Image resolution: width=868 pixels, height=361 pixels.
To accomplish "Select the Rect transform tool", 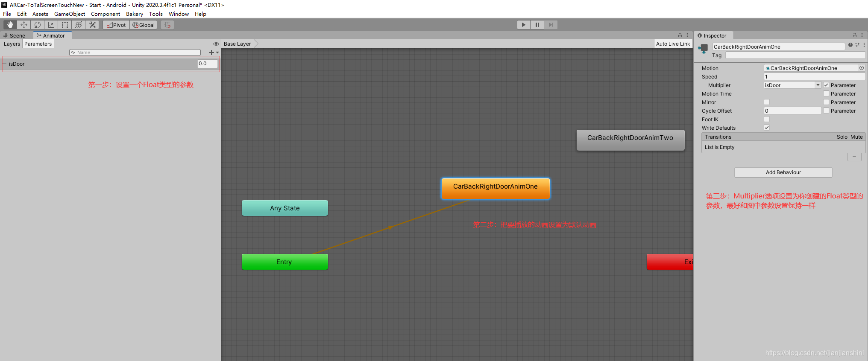I will tap(65, 25).
